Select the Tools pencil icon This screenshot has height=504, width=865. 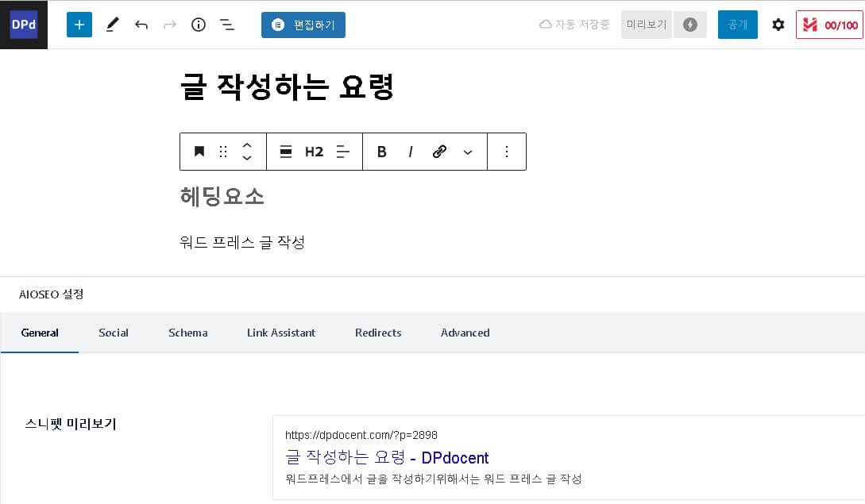coord(112,25)
